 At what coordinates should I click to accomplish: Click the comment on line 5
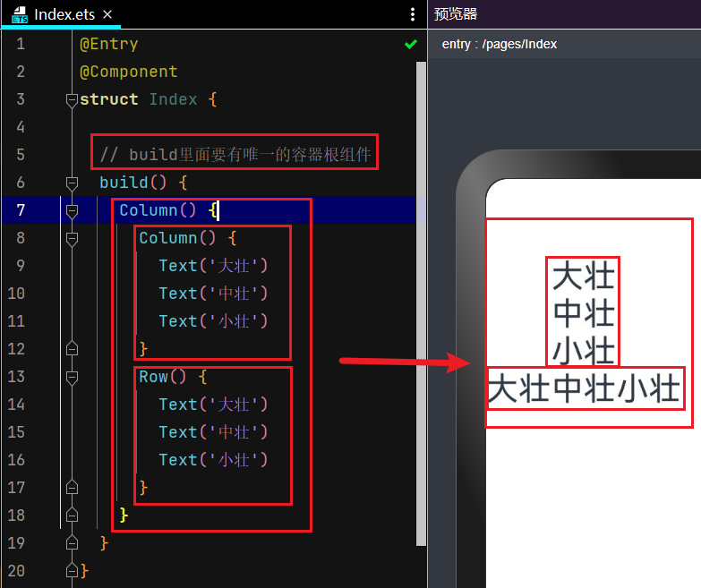click(235, 155)
